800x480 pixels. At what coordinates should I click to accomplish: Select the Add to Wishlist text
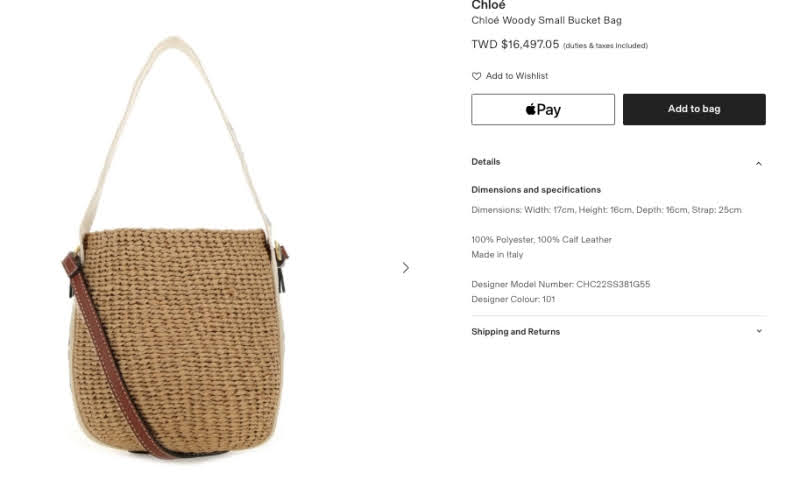pos(517,76)
